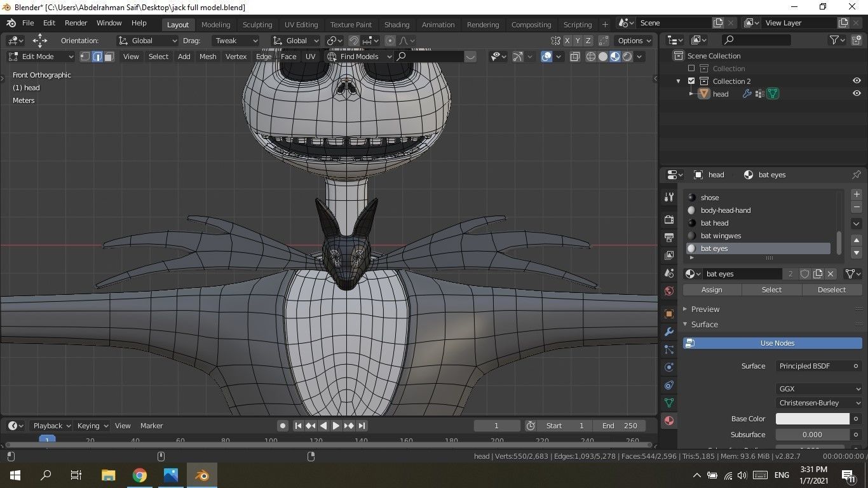Check the Collection checkbox in outliner
868x488 pixels.
click(691, 68)
